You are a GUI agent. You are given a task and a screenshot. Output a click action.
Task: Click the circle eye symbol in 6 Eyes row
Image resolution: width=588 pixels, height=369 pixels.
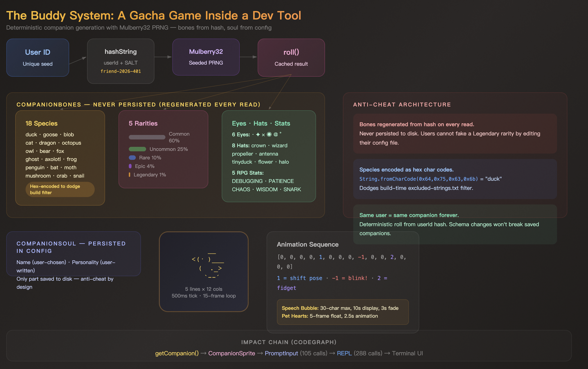click(269, 134)
